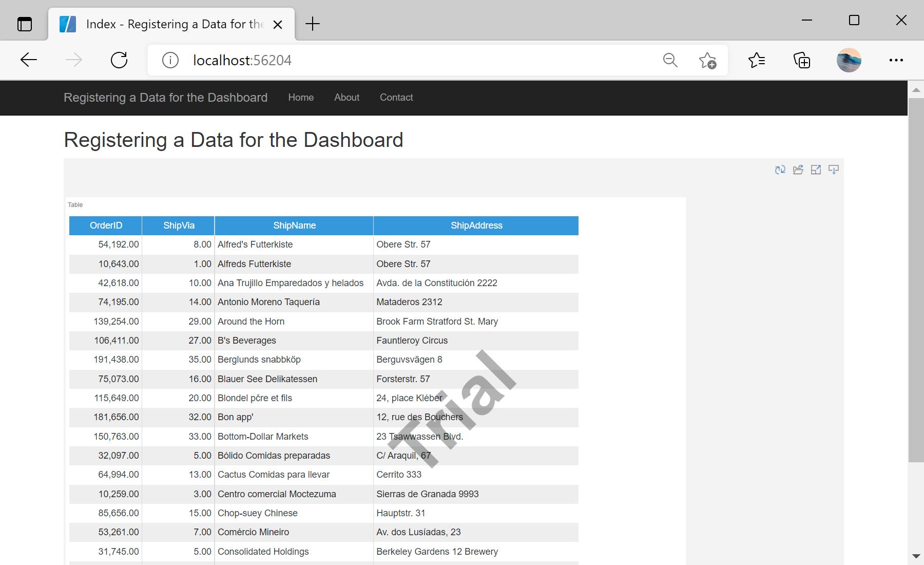This screenshot has height=565, width=924.
Task: Switch to the Index browser tab
Action: pos(169,24)
